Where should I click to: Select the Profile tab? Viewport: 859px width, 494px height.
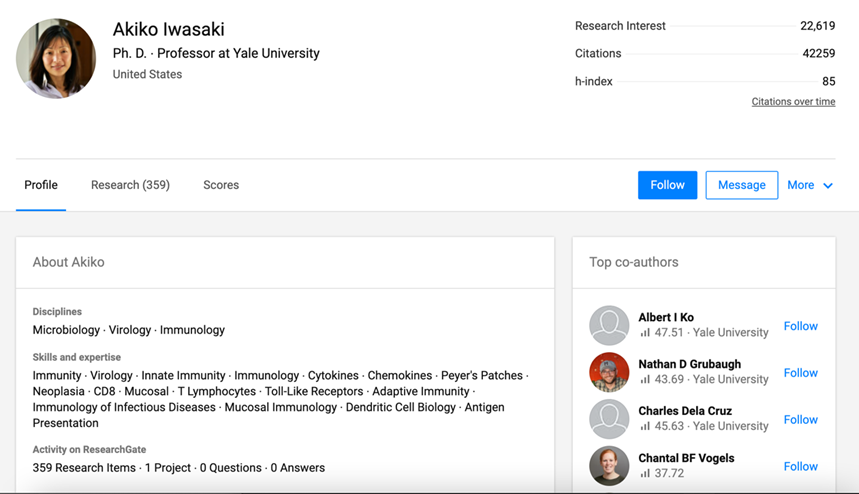tap(41, 185)
